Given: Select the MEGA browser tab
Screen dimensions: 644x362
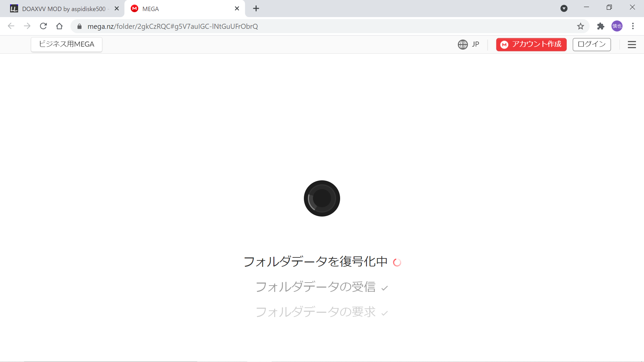Looking at the screenshot, I should pyautogui.click(x=184, y=9).
